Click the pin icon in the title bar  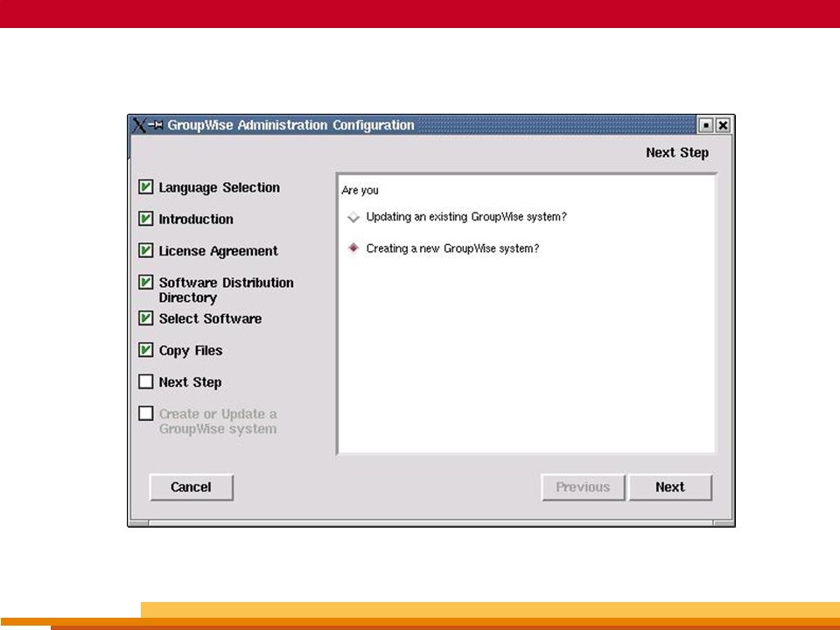point(156,125)
